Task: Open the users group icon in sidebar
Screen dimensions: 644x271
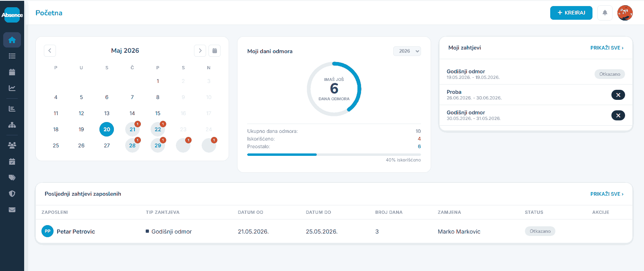Action: click(12, 145)
